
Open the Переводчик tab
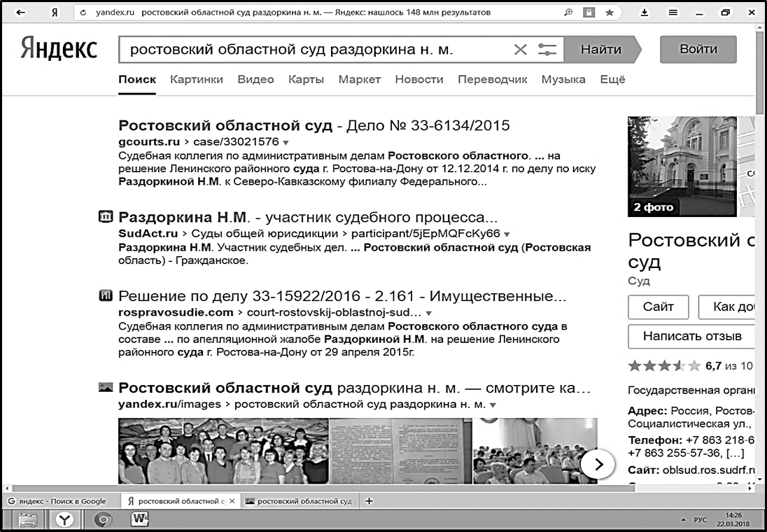(493, 79)
